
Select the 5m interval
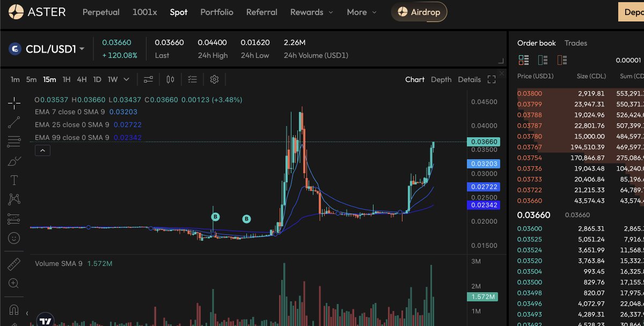pyautogui.click(x=32, y=79)
